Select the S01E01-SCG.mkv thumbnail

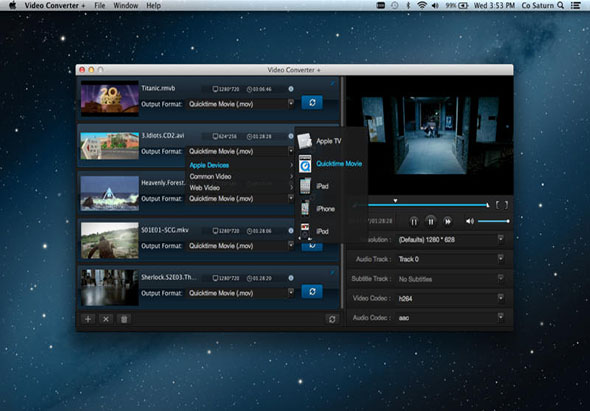coord(109,240)
